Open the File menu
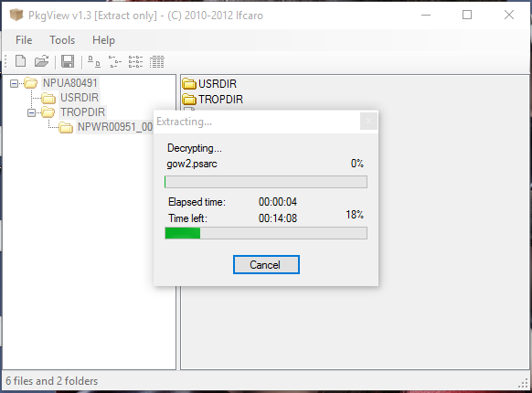This screenshot has height=393, width=532. 24,40
